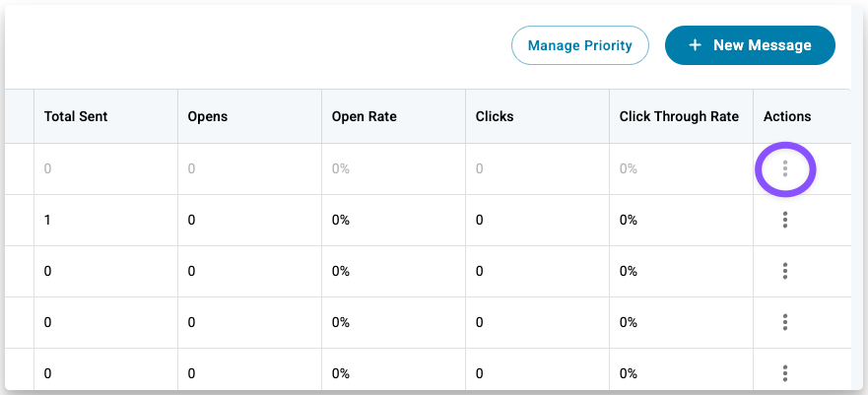Click the Actions column header
Image resolution: width=868 pixels, height=395 pixels.
pos(787,116)
